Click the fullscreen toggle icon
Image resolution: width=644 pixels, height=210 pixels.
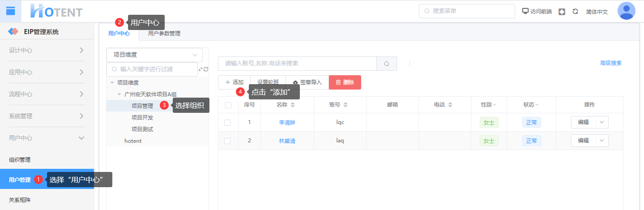pos(562,12)
